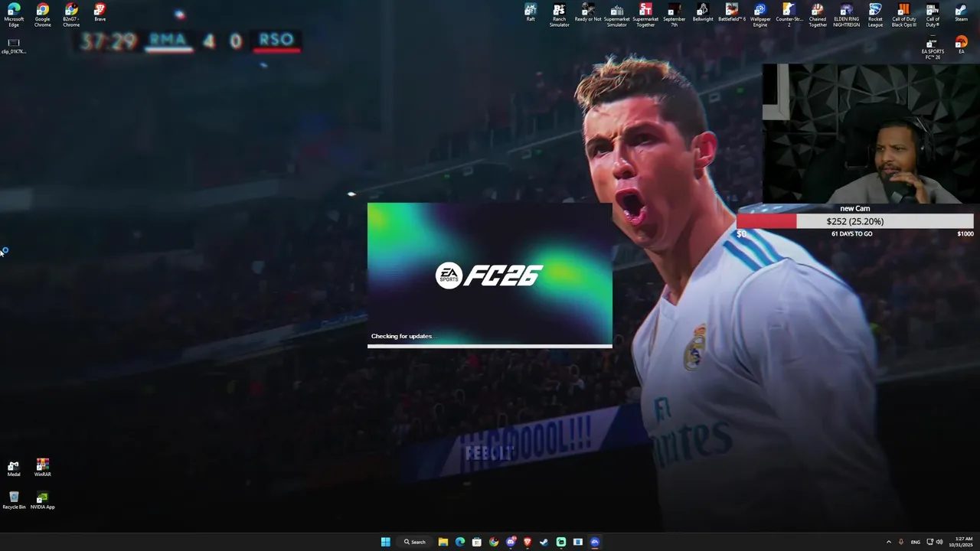This screenshot has height=551, width=980.
Task: Select the Battlefield 6 shortcut
Action: (x=731, y=13)
